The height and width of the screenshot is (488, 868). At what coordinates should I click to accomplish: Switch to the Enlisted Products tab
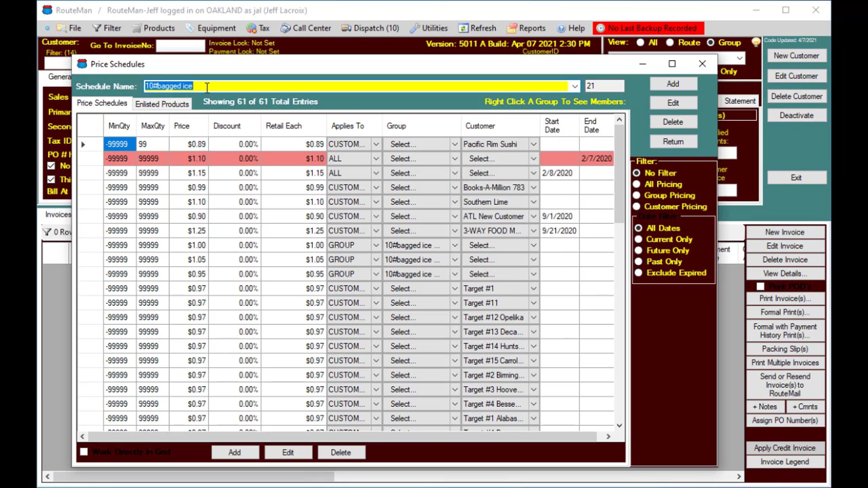162,104
